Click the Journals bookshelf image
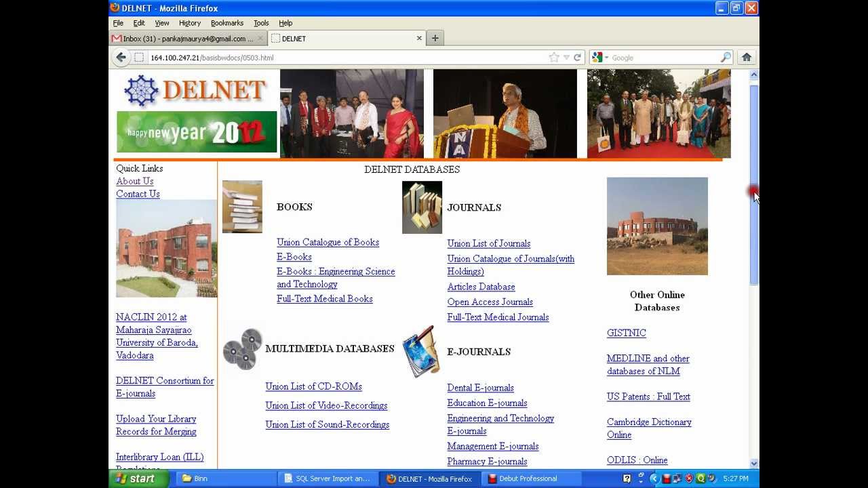Screen dimensions: 868x488 click(422, 207)
